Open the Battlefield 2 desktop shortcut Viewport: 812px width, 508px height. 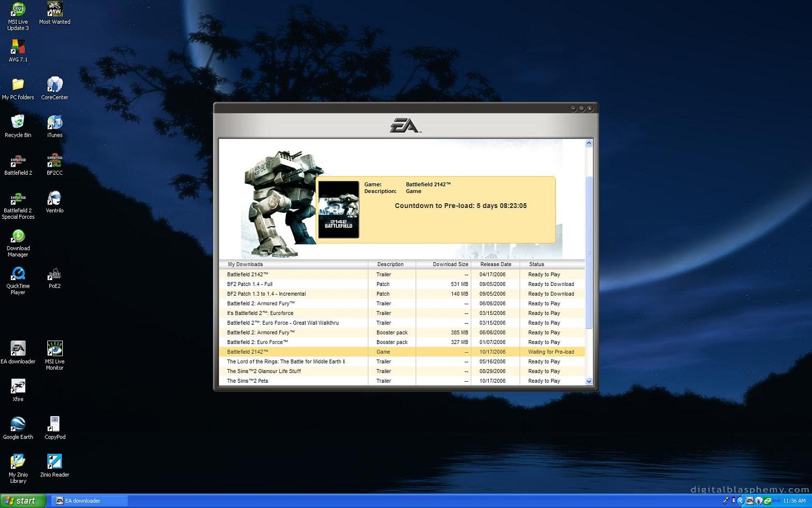pos(18,161)
